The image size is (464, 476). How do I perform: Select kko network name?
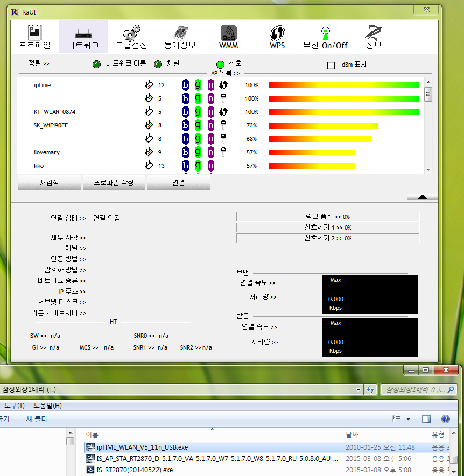[x=39, y=166]
